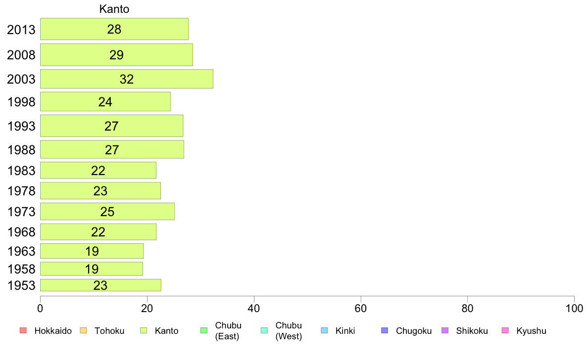Select the 2003 bar showing 32
The height and width of the screenshot is (364, 588).
coord(127,79)
